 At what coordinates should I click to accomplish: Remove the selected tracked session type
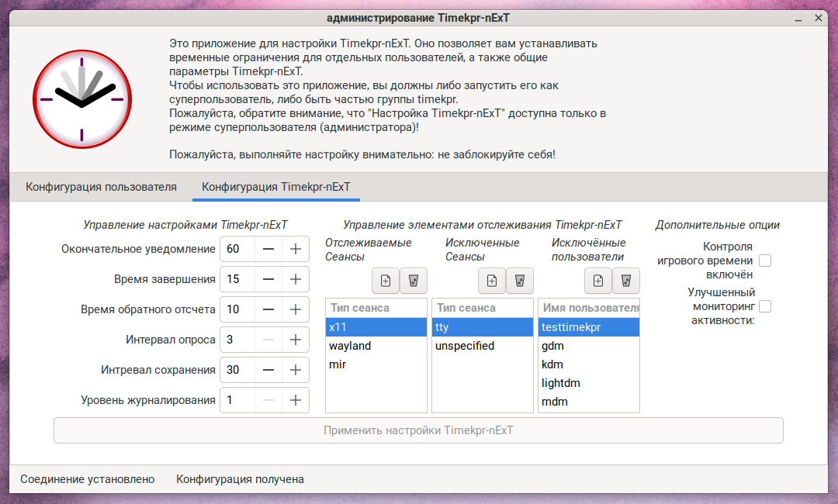point(414,281)
